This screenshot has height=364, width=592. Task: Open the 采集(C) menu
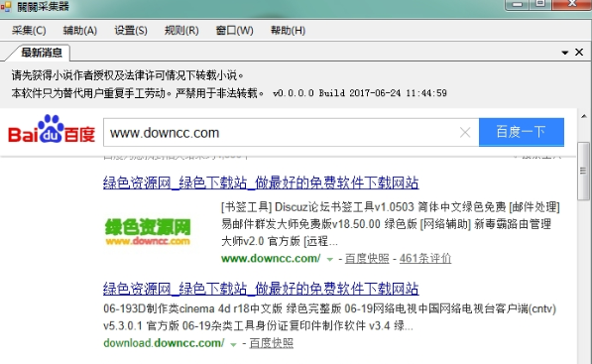point(29,30)
